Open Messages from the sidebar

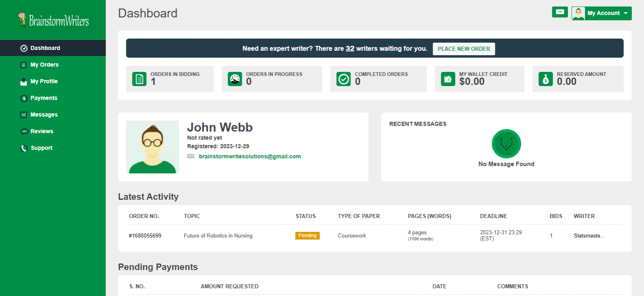[44, 115]
